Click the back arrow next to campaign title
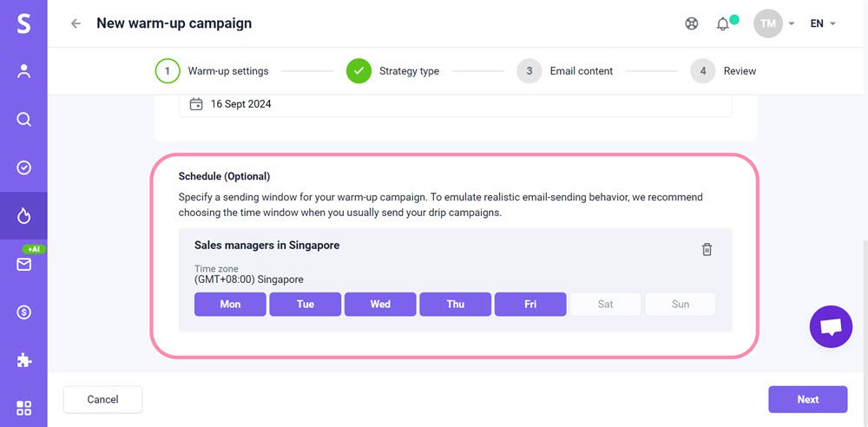The width and height of the screenshot is (868, 427). [x=76, y=23]
